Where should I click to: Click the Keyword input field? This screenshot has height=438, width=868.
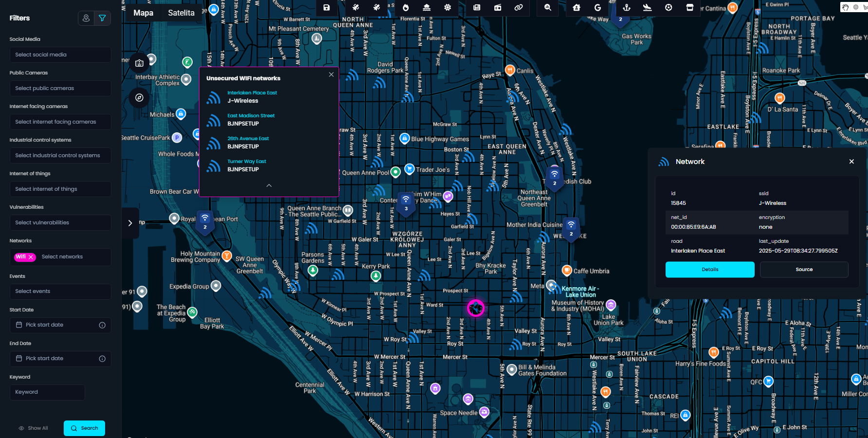coord(47,392)
